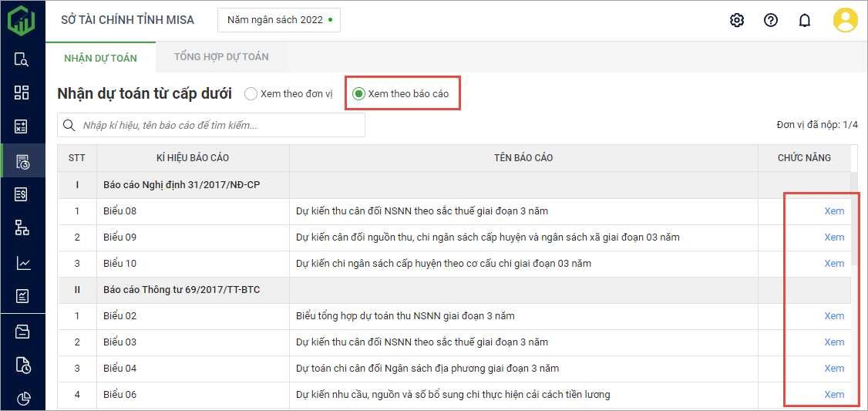The image size is (868, 411).
Task: Open settings via the gear icon
Action: (x=736, y=20)
